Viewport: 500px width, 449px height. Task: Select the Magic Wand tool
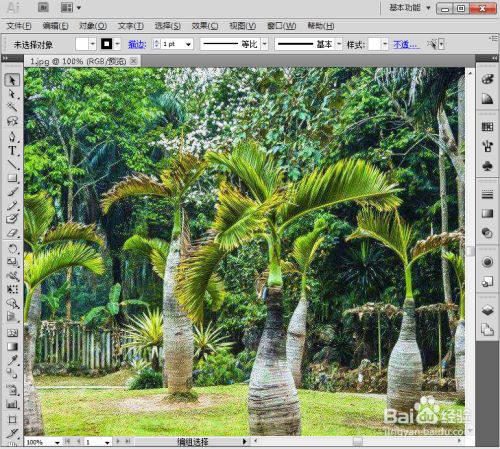pos(12,107)
